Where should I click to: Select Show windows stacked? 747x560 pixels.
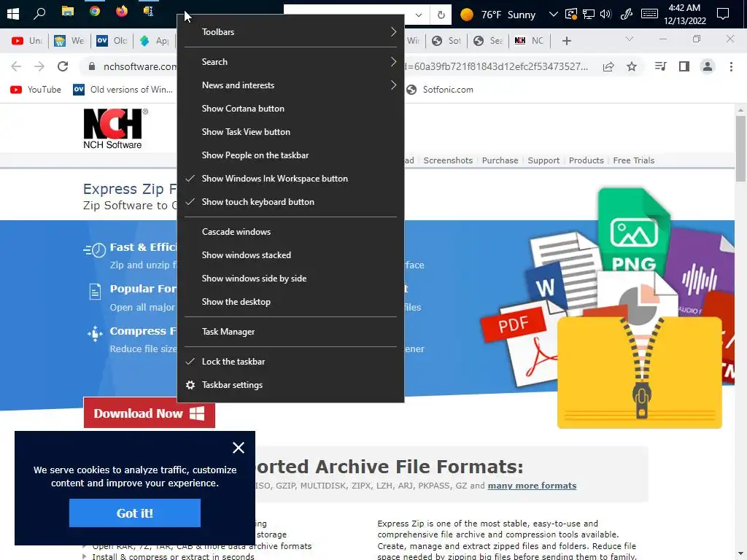tap(290, 255)
